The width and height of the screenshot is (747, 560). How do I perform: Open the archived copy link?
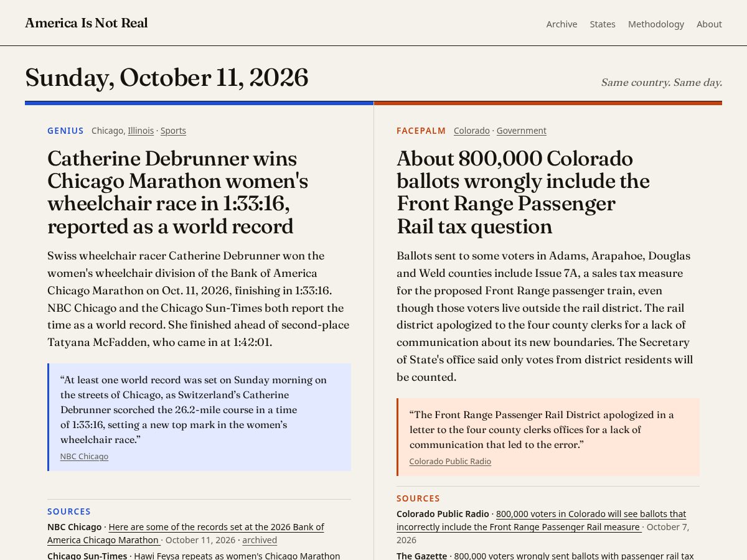coord(260,540)
